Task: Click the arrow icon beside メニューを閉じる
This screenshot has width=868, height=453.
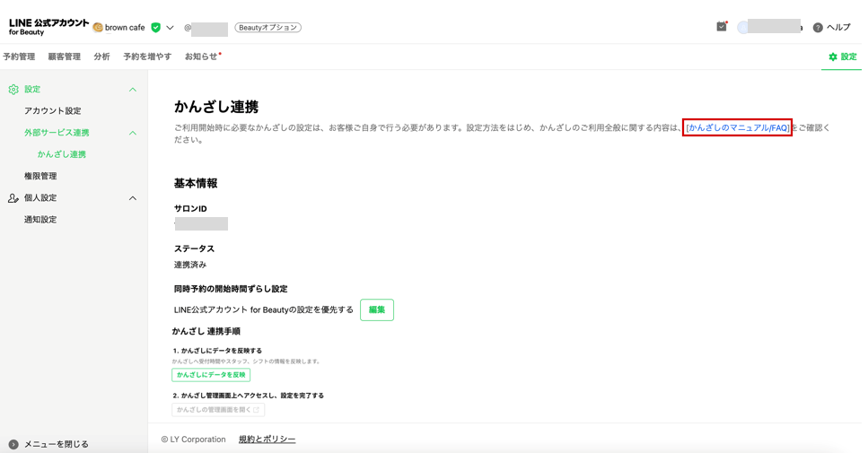Action: pos(13,444)
